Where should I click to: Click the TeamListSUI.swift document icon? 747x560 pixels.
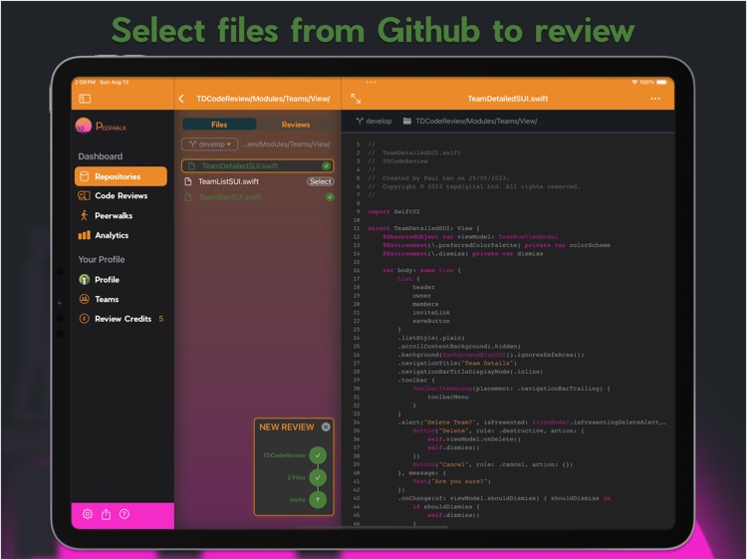(x=188, y=181)
